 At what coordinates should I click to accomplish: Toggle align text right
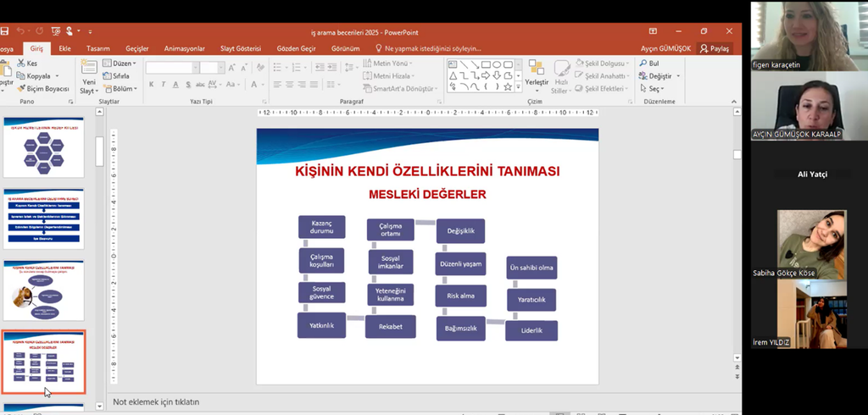tap(302, 85)
